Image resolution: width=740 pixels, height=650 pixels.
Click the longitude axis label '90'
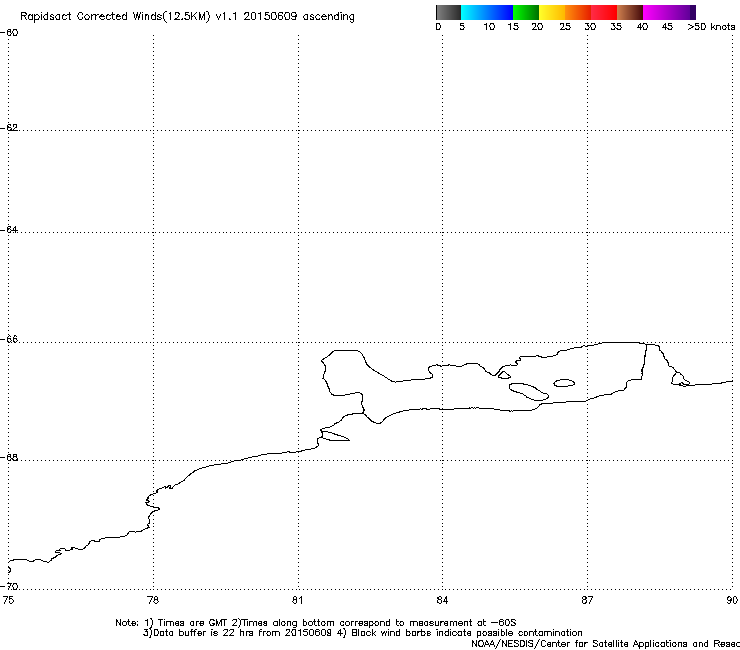(x=732, y=600)
